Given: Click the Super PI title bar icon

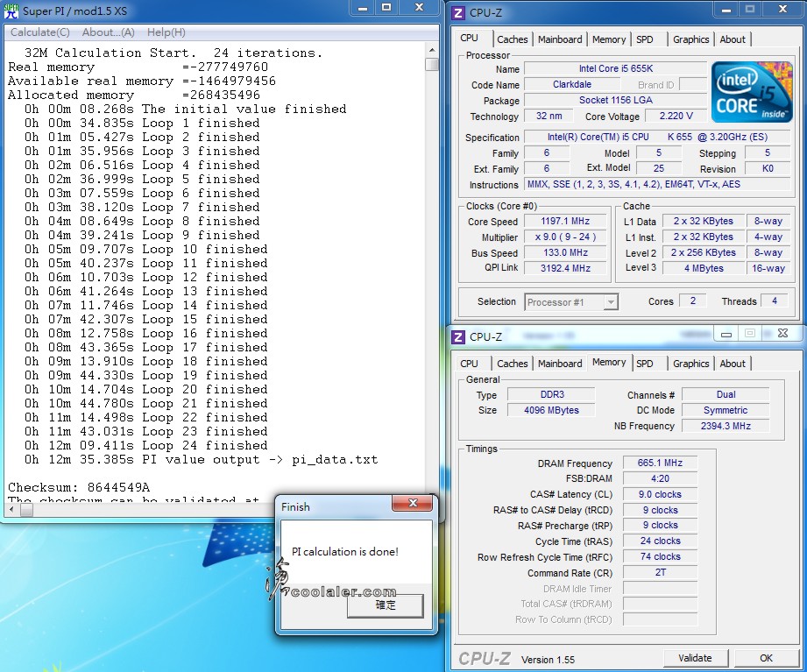Looking at the screenshot, I should [11, 11].
